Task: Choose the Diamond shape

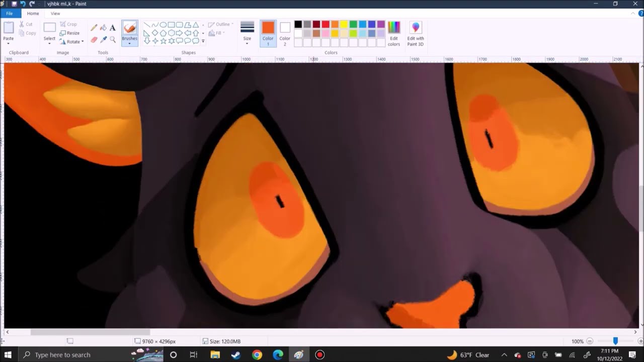Action: [155, 33]
